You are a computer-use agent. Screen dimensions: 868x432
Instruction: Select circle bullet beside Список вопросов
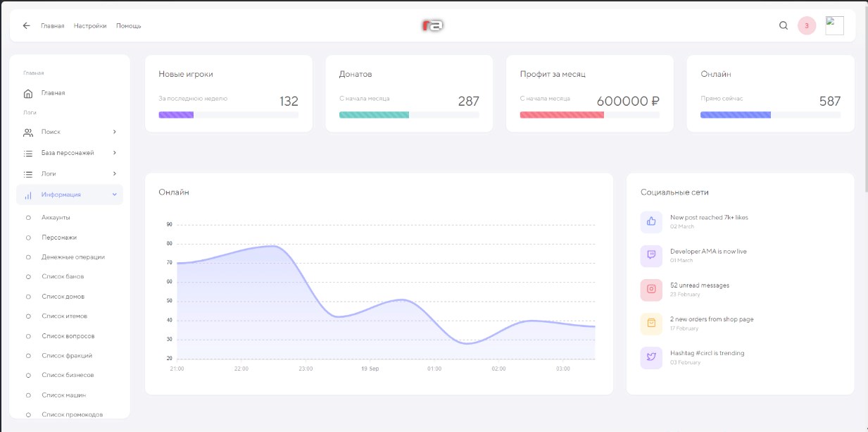pyautogui.click(x=28, y=336)
